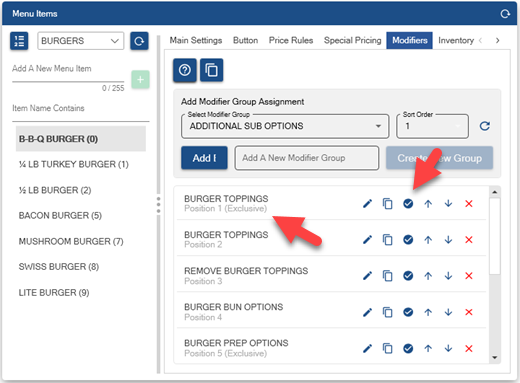Edit REMOVE BURGER TOPPINGS pencil icon

coord(367,276)
